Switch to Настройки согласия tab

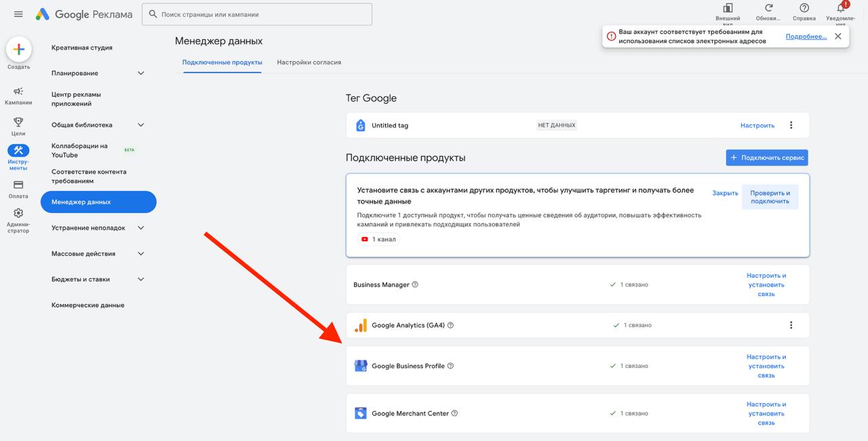coord(309,62)
